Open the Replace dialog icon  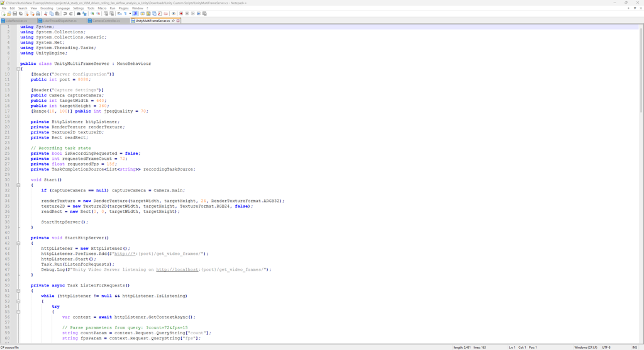85,14
